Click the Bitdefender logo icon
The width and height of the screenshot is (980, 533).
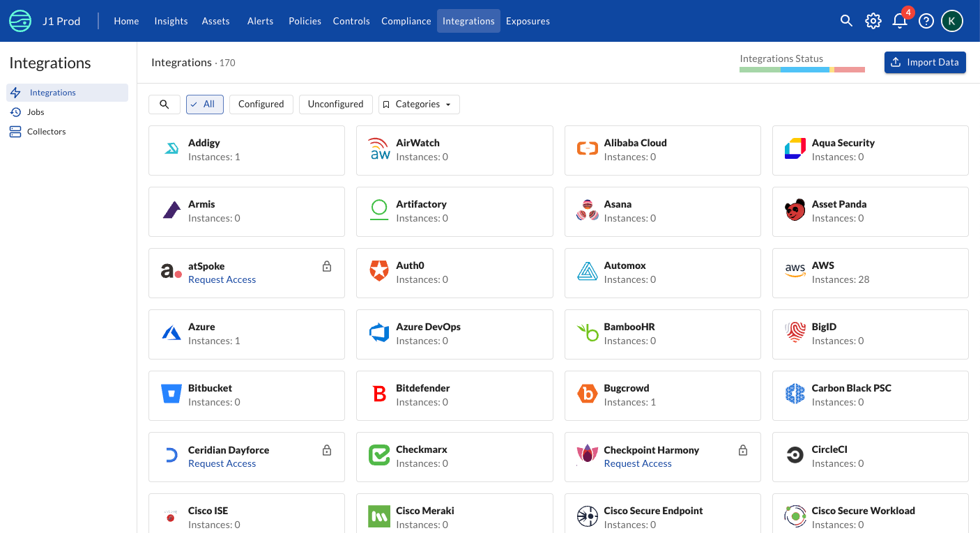pyautogui.click(x=379, y=394)
